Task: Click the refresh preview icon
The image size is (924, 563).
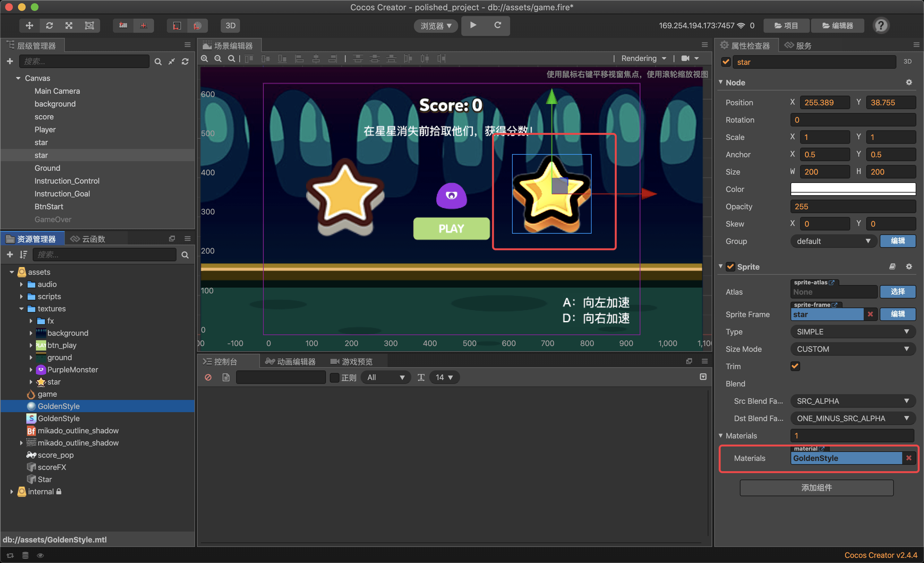Action: pos(498,25)
